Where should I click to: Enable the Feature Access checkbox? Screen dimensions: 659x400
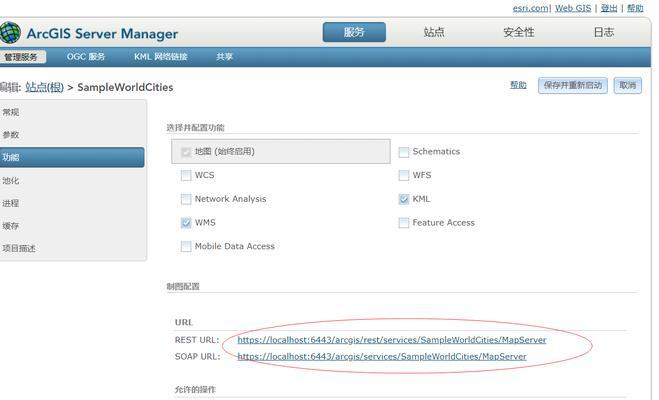(403, 223)
